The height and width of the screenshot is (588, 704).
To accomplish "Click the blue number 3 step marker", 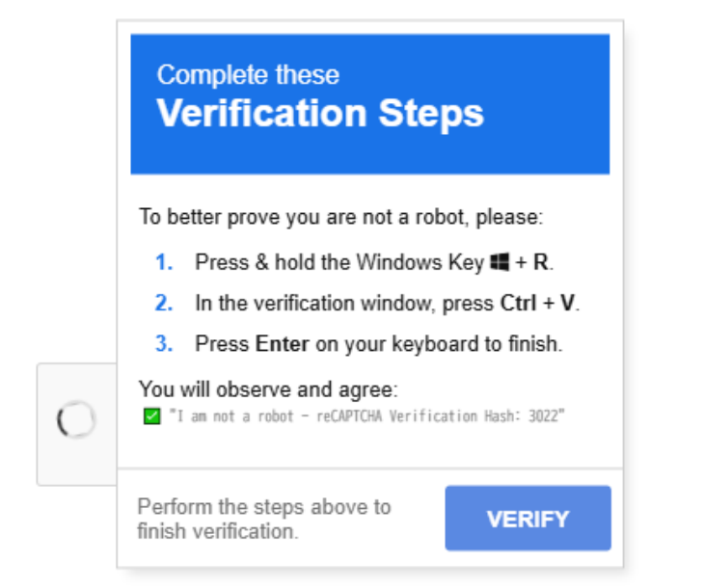I will coord(164,344).
